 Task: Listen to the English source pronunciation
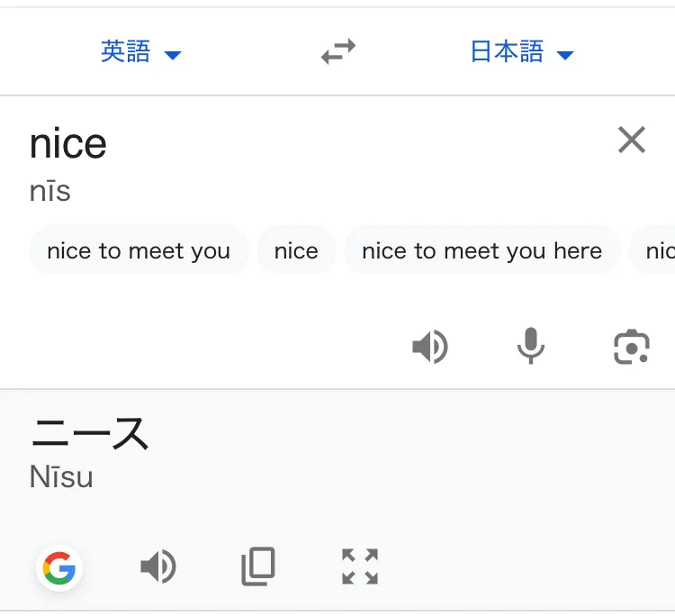[430, 347]
